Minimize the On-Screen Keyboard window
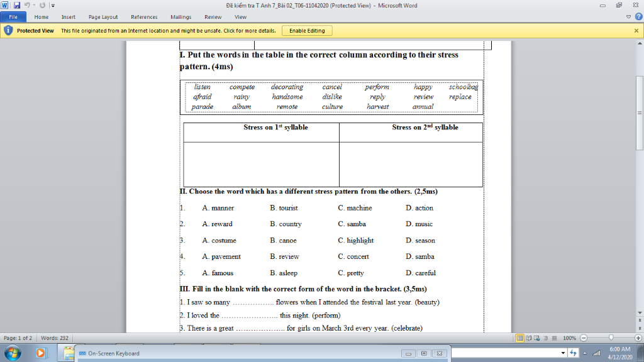 click(x=408, y=353)
